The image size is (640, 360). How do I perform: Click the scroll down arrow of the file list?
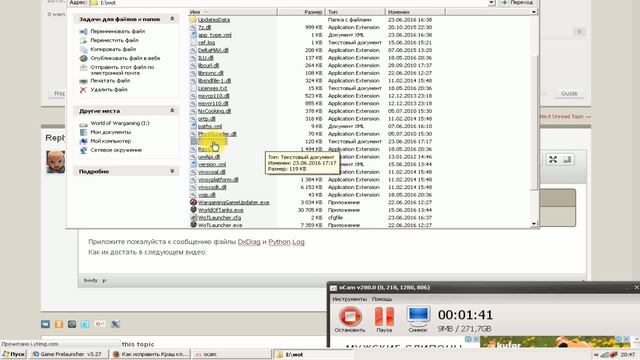[534, 224]
